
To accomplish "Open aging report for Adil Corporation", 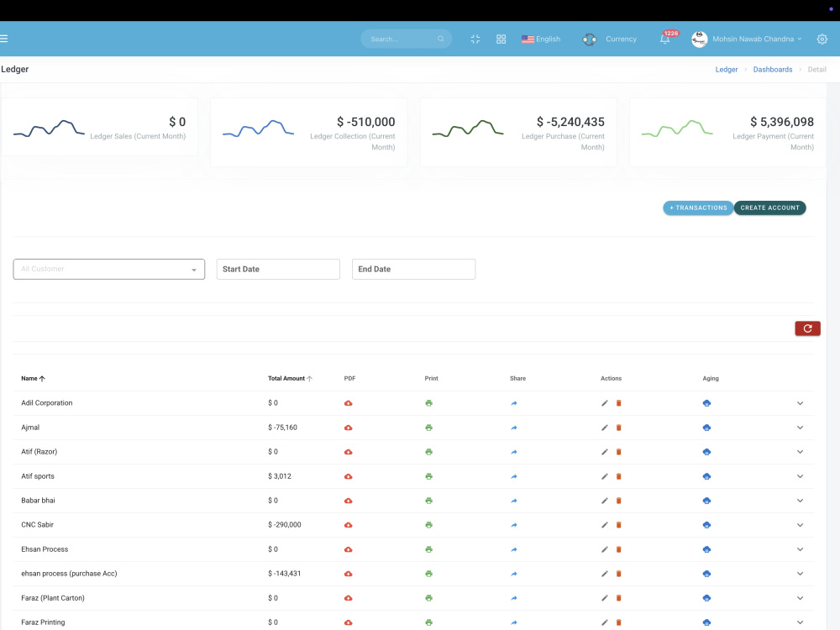I will (x=706, y=403).
